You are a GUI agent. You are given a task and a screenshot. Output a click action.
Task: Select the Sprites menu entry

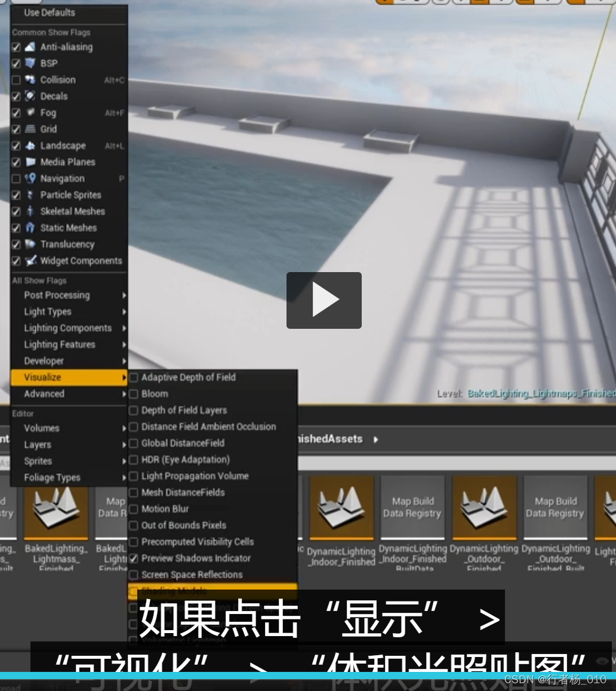tap(69, 461)
